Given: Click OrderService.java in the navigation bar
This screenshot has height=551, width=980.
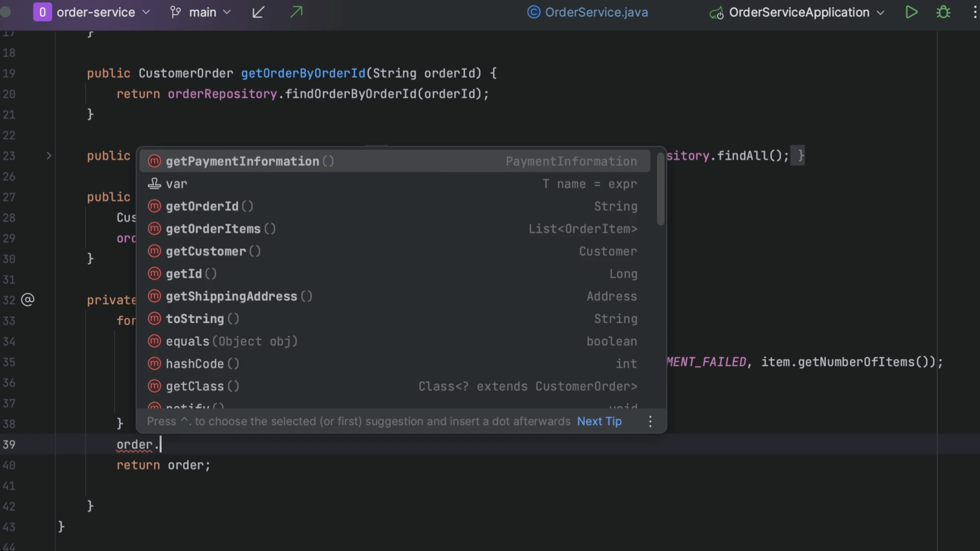Looking at the screenshot, I should [x=596, y=12].
